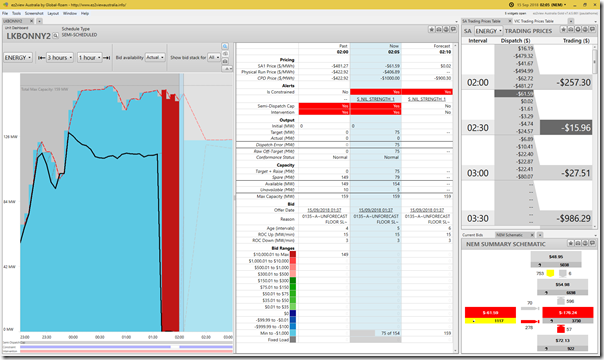
Task: Close the LKBONNY2 tab
Action: [32, 21]
